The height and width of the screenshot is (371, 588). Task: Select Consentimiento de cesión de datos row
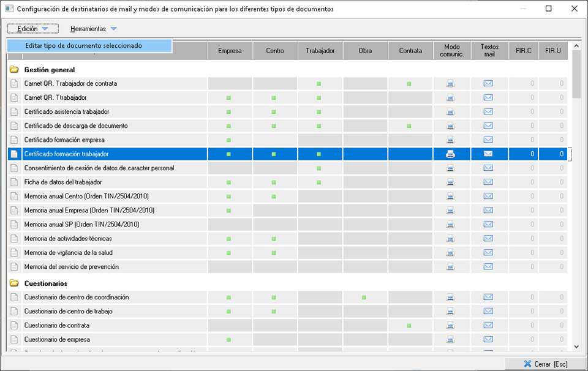(99, 168)
